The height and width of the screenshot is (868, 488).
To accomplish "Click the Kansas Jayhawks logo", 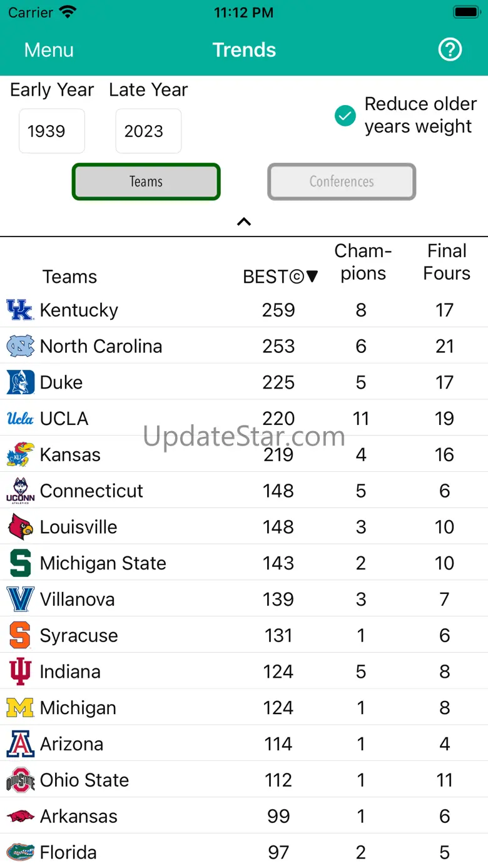I will 20,455.
